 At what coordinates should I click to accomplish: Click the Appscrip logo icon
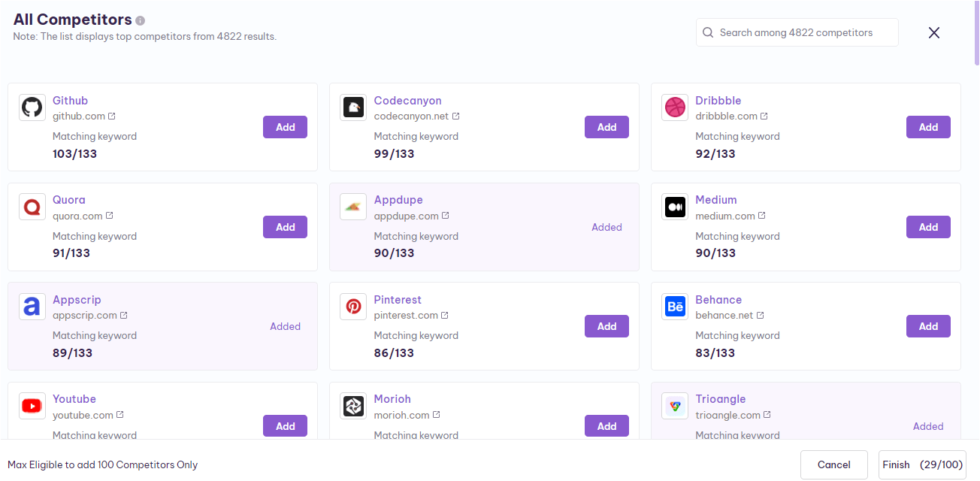(x=32, y=307)
